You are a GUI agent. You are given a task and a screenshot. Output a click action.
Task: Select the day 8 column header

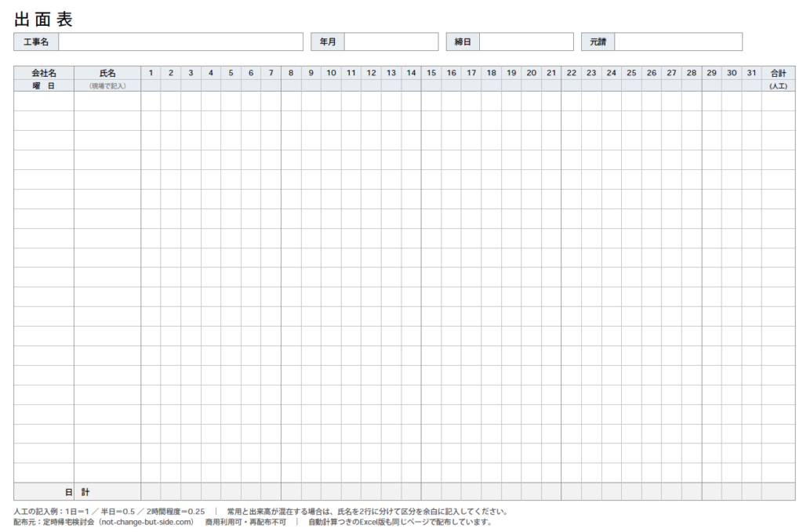(x=291, y=73)
